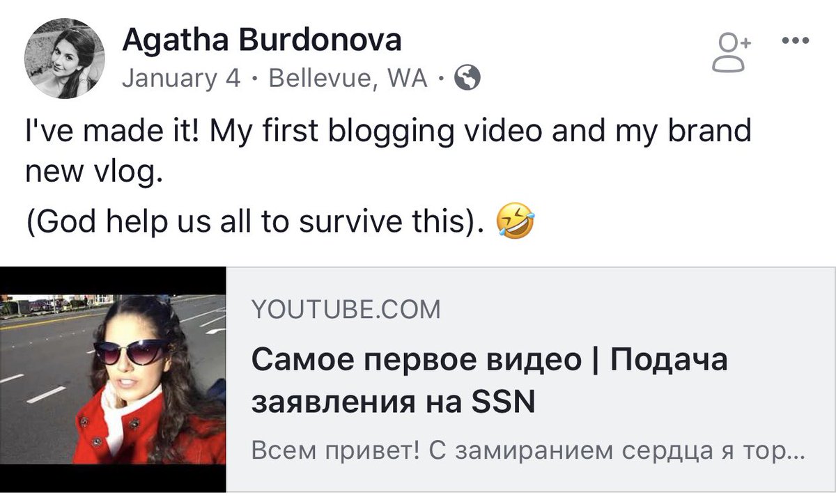This screenshot has height=504, width=836.
Task: Open the three-dot post options menu
Action: tap(796, 40)
